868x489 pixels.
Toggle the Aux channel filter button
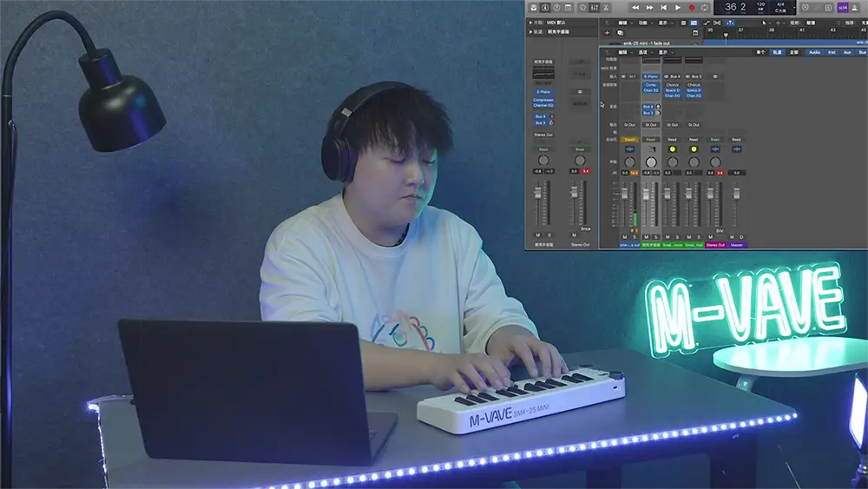pos(847,53)
